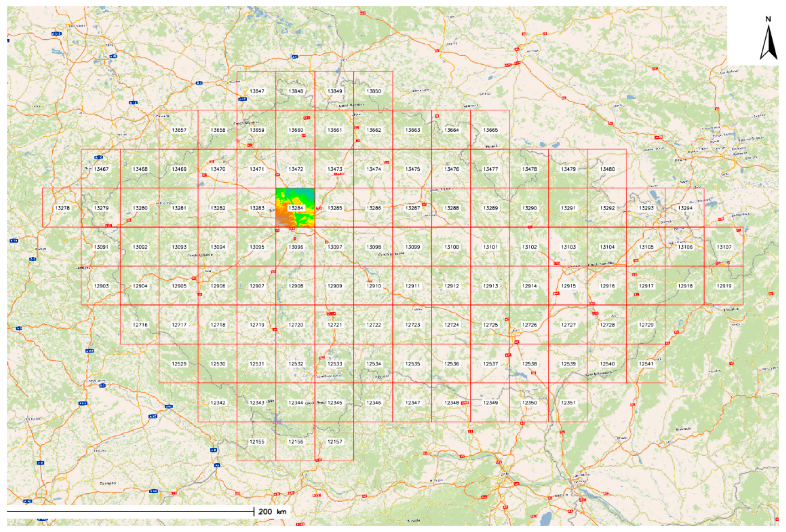The width and height of the screenshot is (786, 532).
Task: Click tile label 13100
Action: click(x=451, y=247)
